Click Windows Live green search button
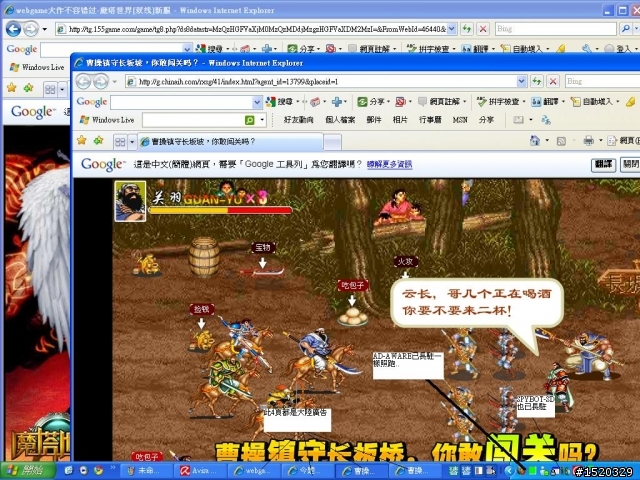640x480 pixels. click(249, 120)
